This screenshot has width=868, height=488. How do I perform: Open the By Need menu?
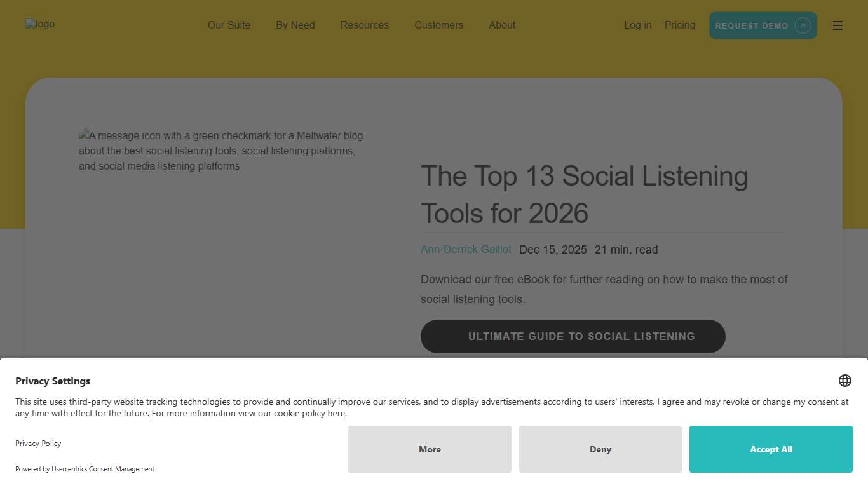(x=295, y=25)
